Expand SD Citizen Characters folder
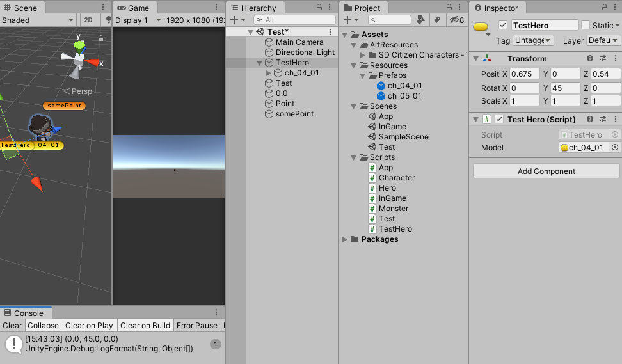Image resolution: width=622 pixels, height=364 pixels. point(363,55)
